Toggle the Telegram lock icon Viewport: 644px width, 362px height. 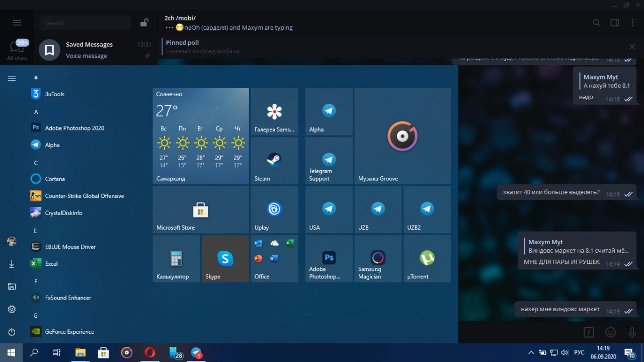(144, 23)
